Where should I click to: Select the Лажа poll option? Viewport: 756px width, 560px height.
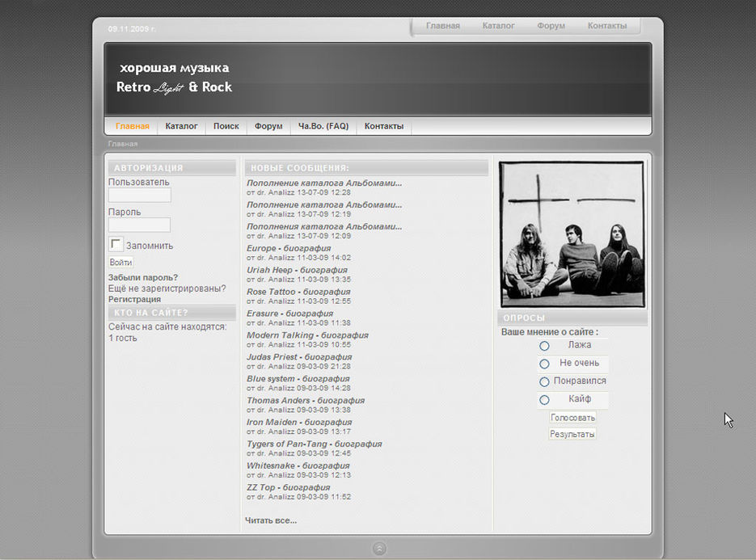click(x=544, y=346)
